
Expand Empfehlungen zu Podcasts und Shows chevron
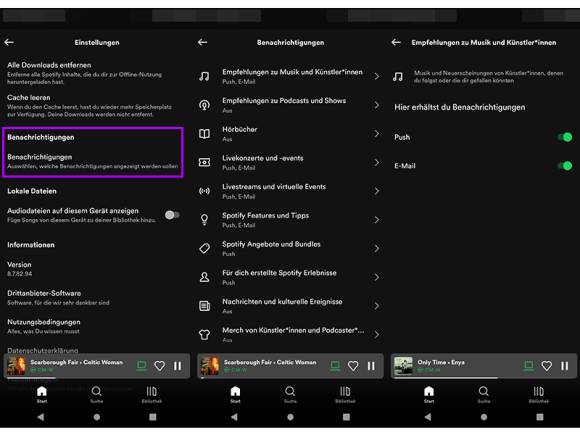pyautogui.click(x=377, y=105)
